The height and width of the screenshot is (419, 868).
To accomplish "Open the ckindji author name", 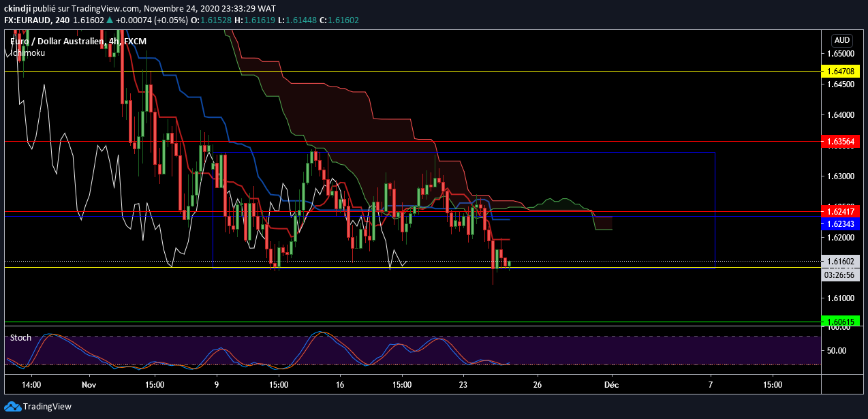I will point(18,7).
